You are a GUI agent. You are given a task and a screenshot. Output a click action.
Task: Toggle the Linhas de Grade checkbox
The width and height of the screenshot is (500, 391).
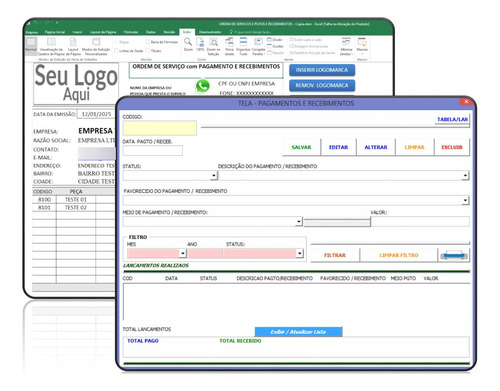click(116, 51)
